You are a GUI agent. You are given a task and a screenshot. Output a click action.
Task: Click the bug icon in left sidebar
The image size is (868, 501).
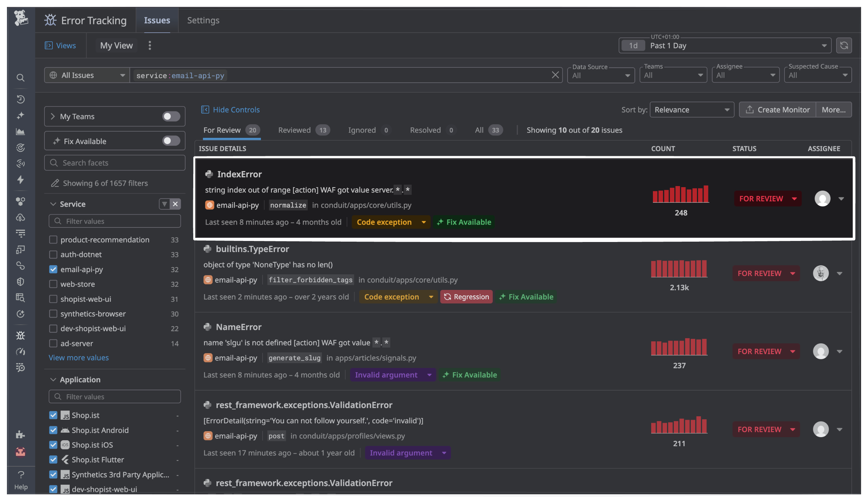click(x=20, y=335)
